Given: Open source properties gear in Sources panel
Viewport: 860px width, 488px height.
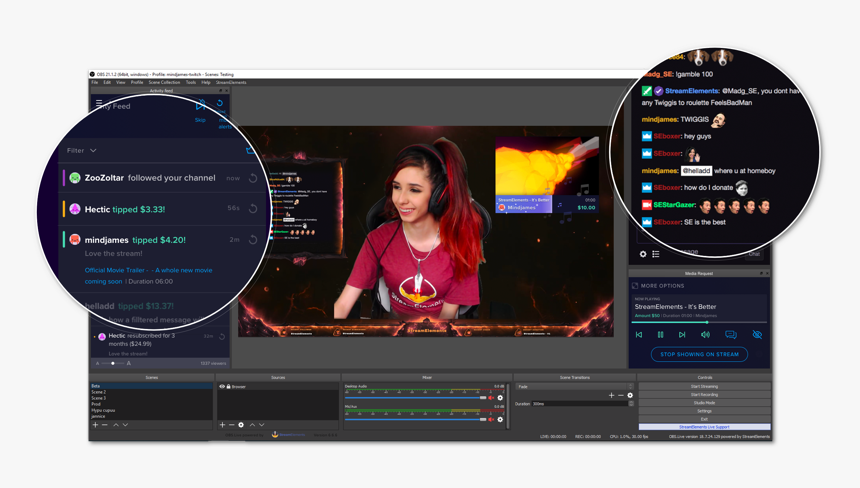Looking at the screenshot, I should (x=241, y=425).
